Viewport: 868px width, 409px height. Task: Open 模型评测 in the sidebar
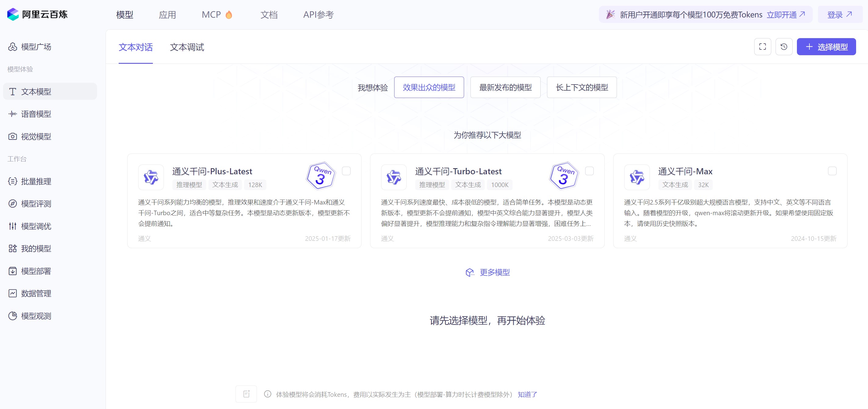35,204
